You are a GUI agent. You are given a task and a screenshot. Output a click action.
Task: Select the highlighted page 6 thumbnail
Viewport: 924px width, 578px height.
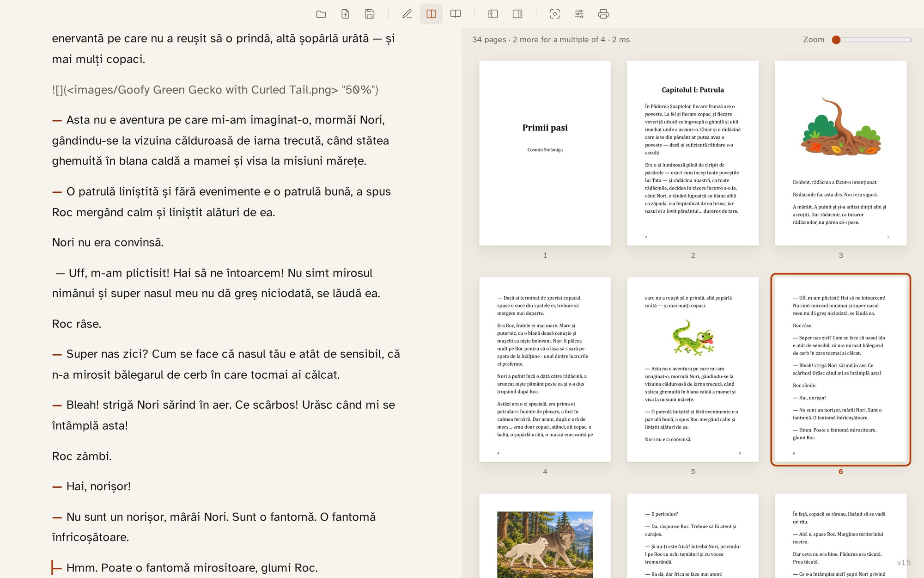coord(841,369)
